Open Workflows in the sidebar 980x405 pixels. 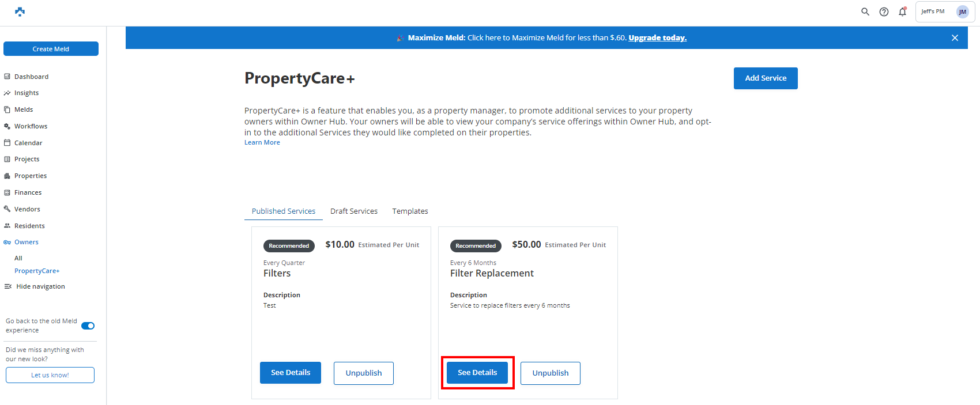click(x=31, y=126)
